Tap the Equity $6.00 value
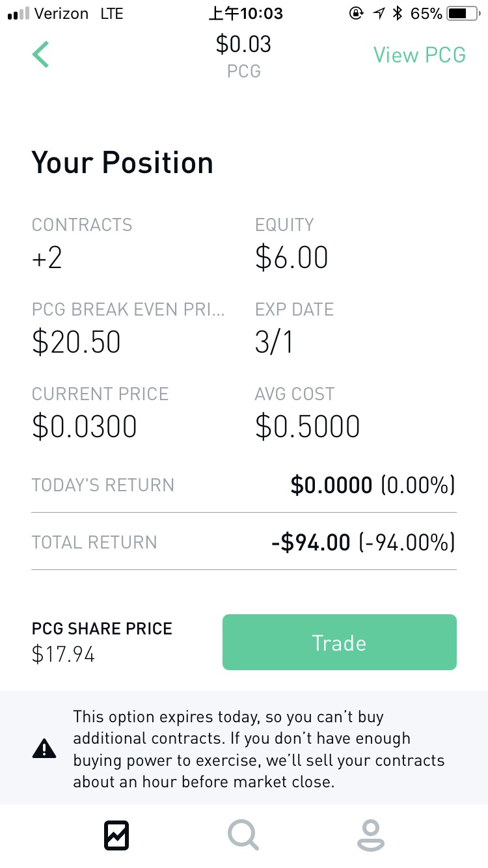488x868 pixels. (x=291, y=258)
